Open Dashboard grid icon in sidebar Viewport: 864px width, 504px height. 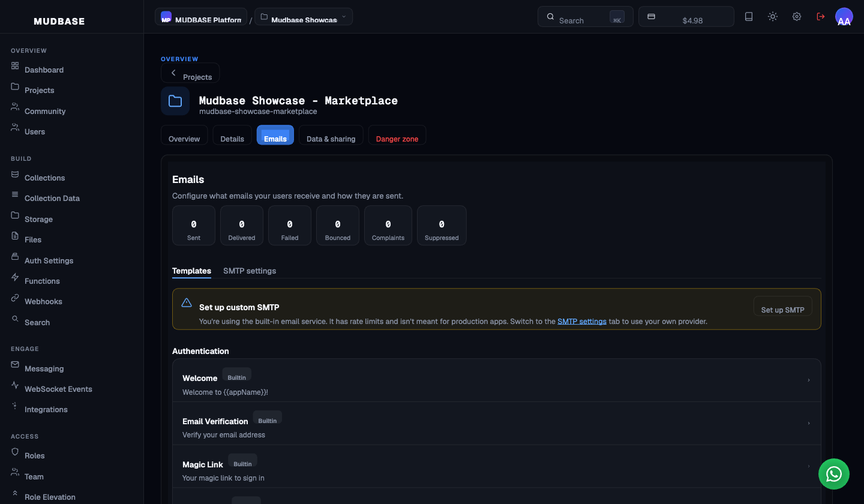point(15,65)
